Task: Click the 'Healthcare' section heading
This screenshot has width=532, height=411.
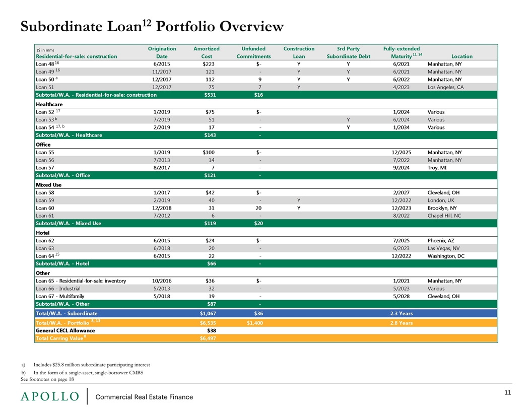Action: click(49, 104)
